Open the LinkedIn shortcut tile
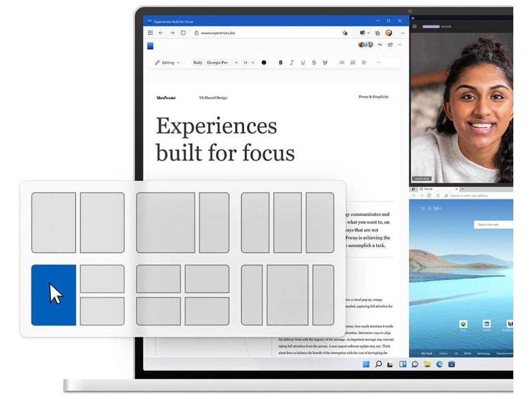The image size is (532, 399). [x=487, y=324]
